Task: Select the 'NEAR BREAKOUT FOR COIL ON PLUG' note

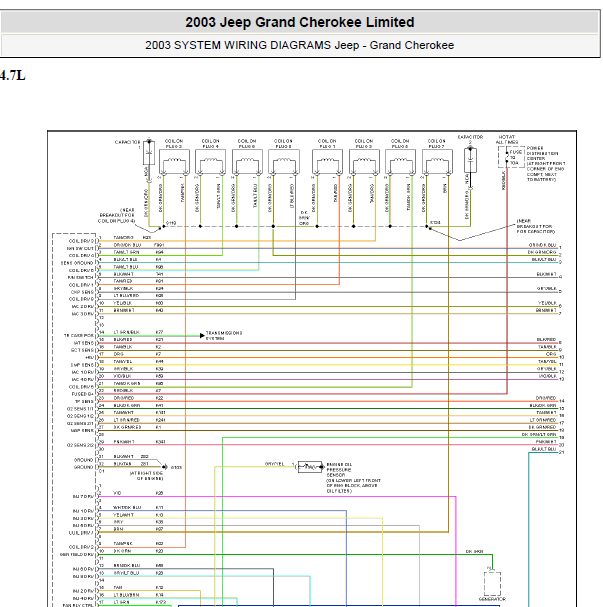Action: pos(117,215)
